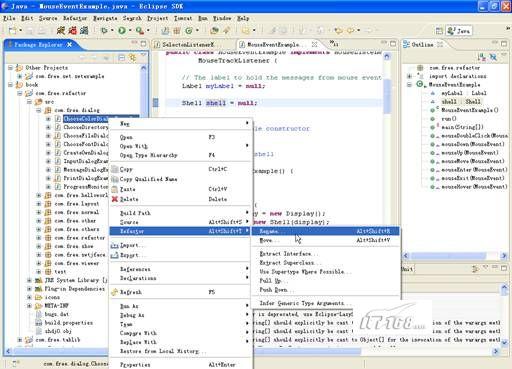
Task: Close the MouseEventExample editor tab
Action: pos(314,44)
